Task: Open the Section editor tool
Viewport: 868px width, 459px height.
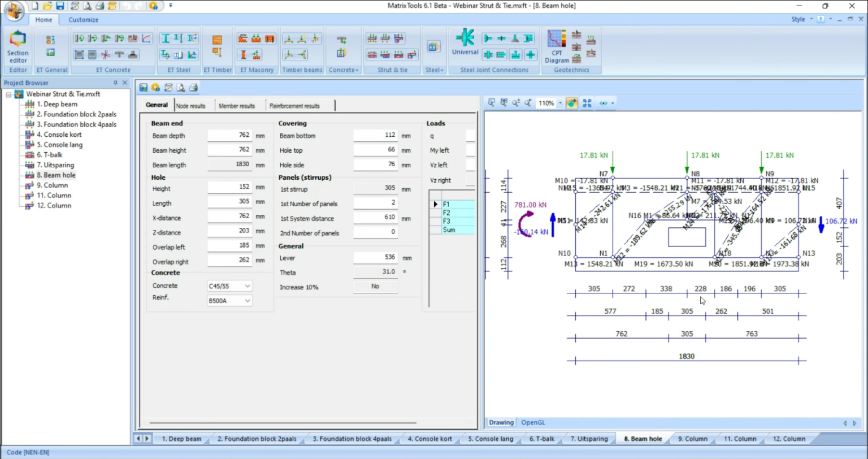Action: coord(17,45)
